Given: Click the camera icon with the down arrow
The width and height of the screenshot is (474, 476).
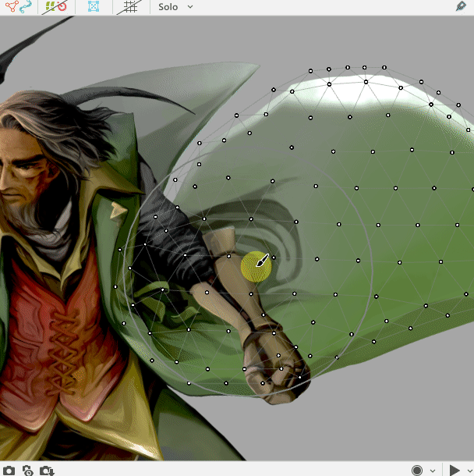Looking at the screenshot, I should [47, 471].
